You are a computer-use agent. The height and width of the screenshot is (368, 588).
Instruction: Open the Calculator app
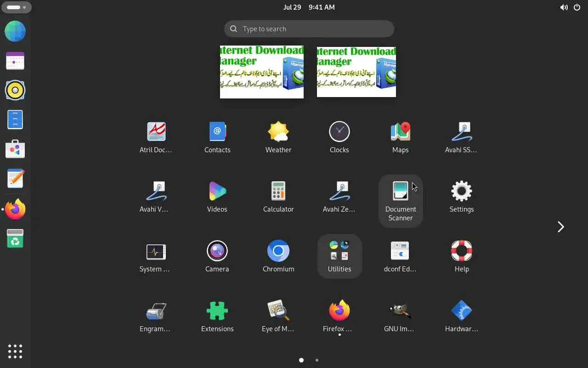(278, 196)
